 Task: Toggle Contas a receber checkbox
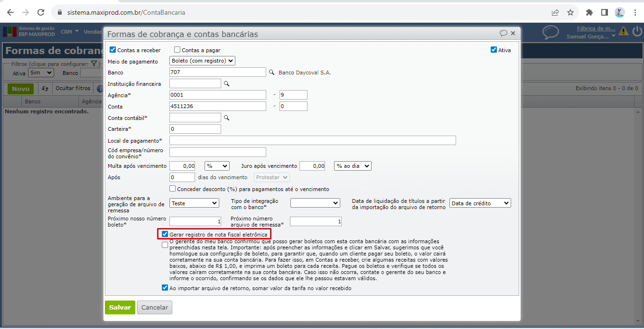(x=112, y=50)
